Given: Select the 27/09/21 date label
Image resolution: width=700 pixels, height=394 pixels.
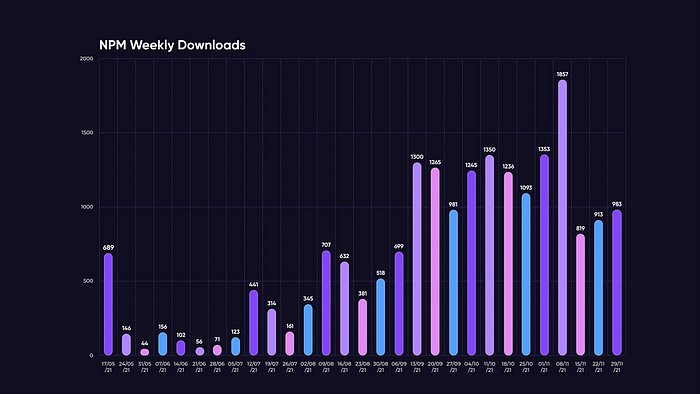Looking at the screenshot, I should [453, 367].
